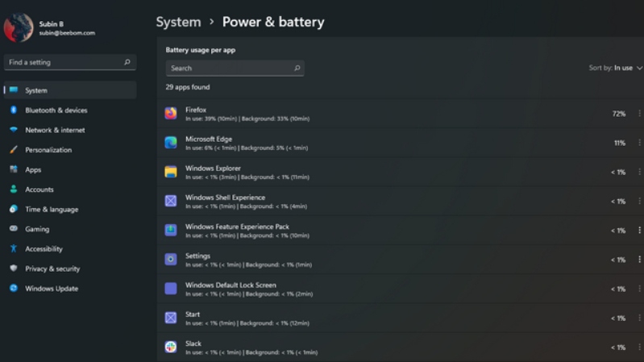This screenshot has width=644, height=362.
Task: Click System in the breadcrumb
Action: 178,22
